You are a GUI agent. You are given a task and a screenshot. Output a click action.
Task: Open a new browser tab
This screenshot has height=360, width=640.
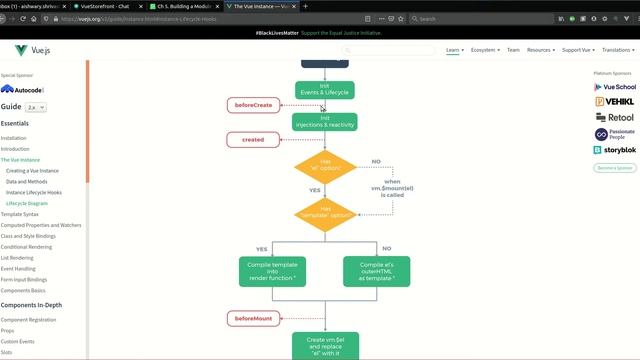click(x=305, y=6)
